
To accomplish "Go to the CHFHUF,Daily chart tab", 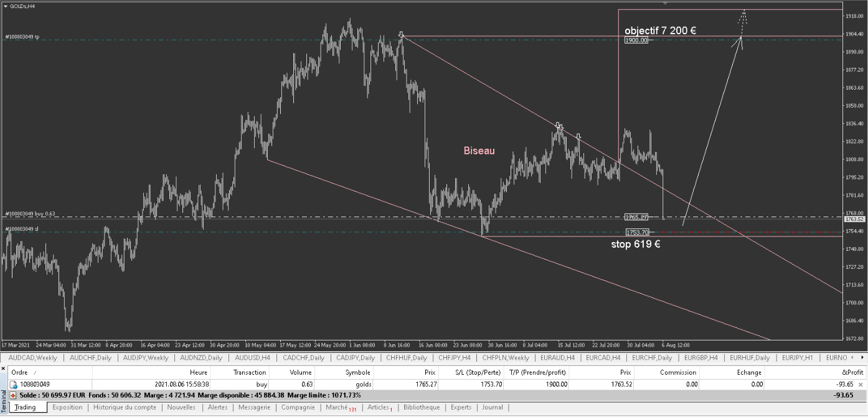I will coord(407,358).
